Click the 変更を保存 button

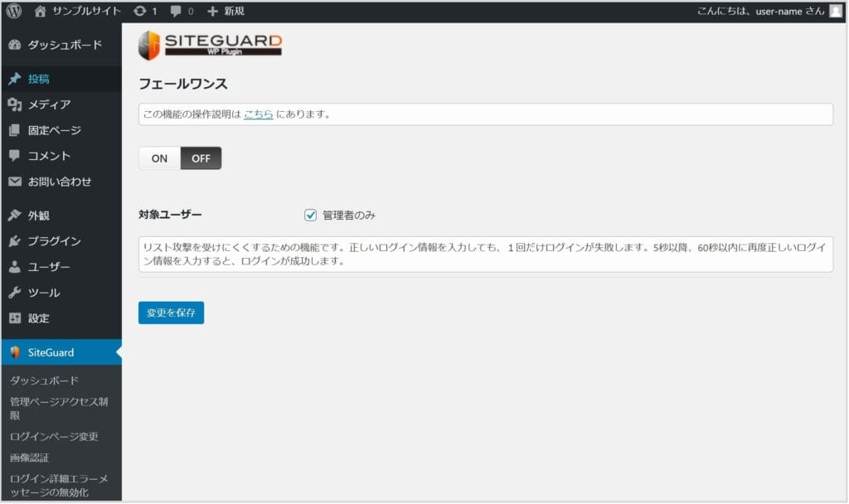pos(171,313)
